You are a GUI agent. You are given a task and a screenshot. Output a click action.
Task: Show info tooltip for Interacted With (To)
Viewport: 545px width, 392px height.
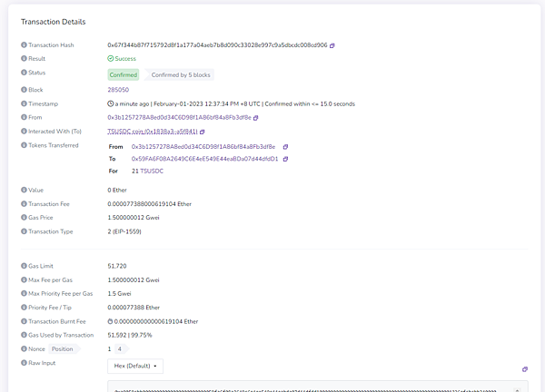(24, 131)
